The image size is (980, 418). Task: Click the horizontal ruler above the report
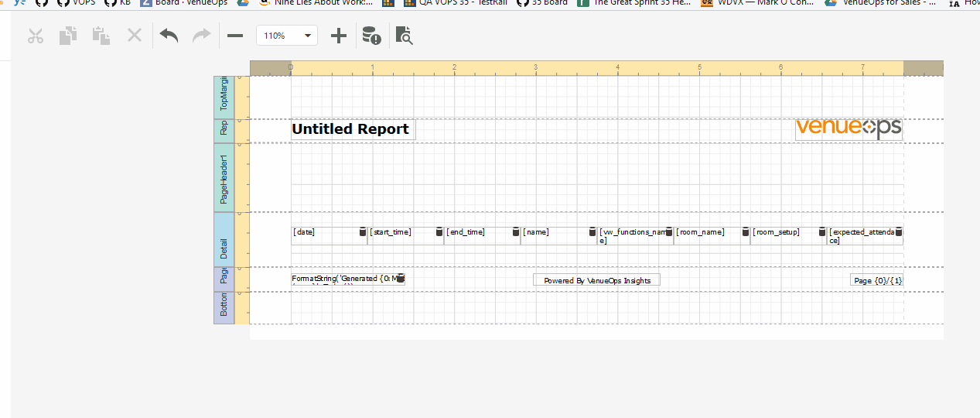click(596, 68)
